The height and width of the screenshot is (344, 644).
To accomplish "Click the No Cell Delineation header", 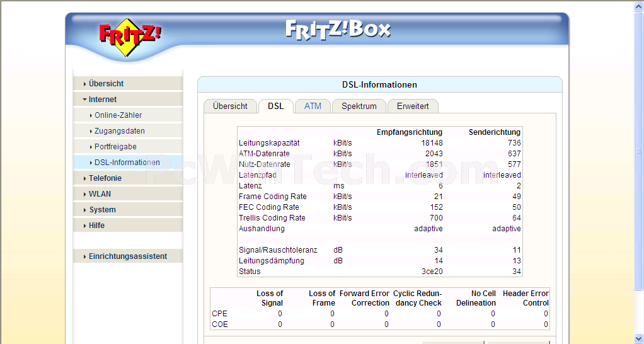I will point(476,299).
